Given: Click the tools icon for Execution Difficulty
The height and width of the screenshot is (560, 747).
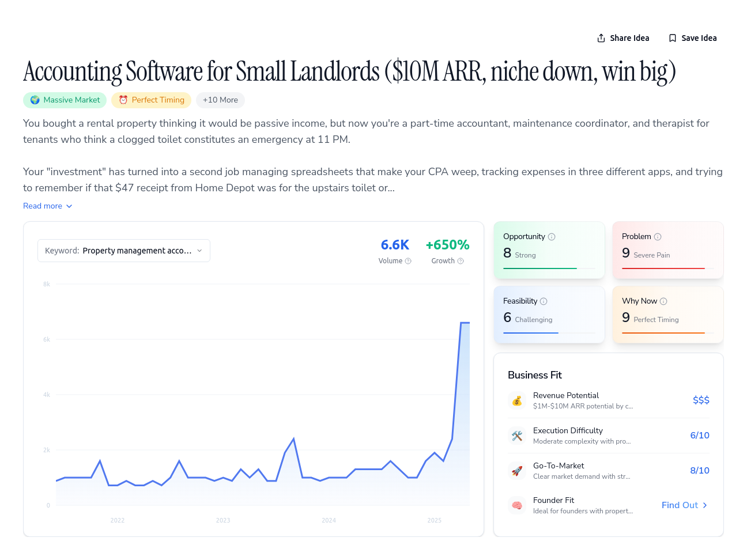Looking at the screenshot, I should point(517,436).
